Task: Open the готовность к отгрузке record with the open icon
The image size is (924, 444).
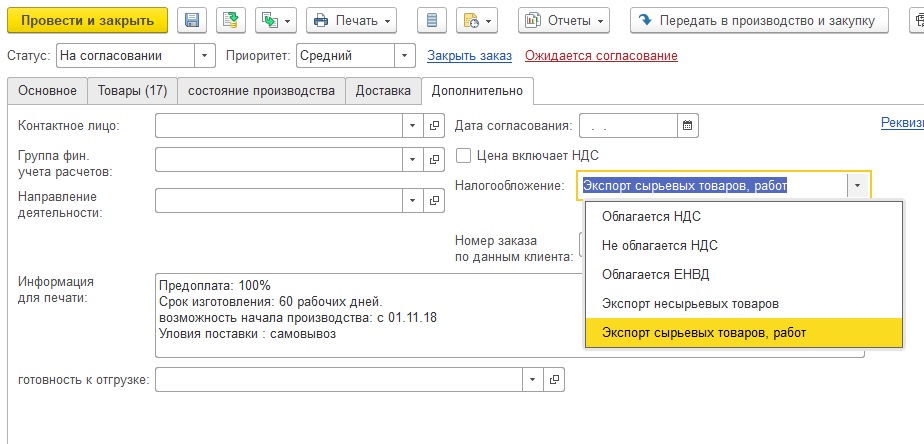Action: coord(554,380)
